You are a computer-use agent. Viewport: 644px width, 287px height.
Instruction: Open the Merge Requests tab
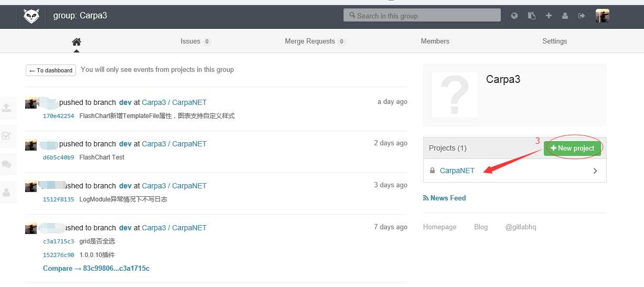(315, 41)
